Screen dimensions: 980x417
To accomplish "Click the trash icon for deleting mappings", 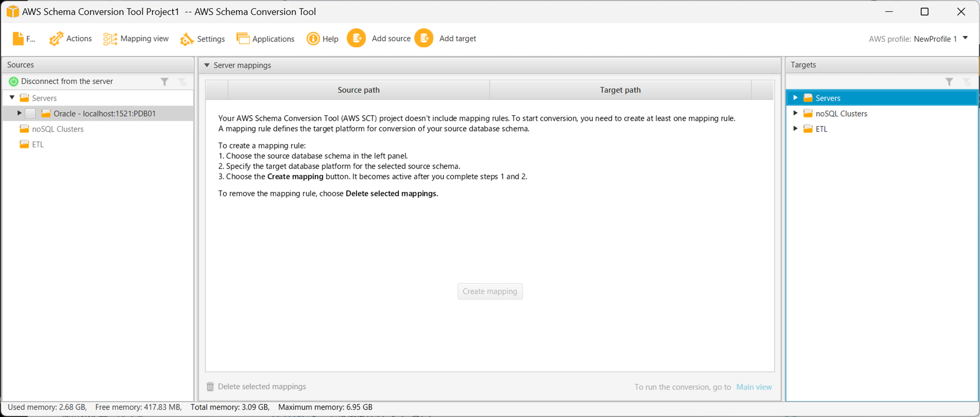I will pos(210,387).
